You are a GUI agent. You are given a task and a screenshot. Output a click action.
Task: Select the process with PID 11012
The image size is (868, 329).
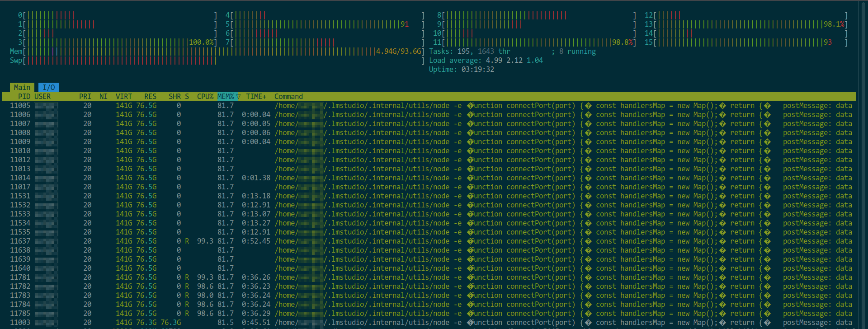click(x=429, y=160)
